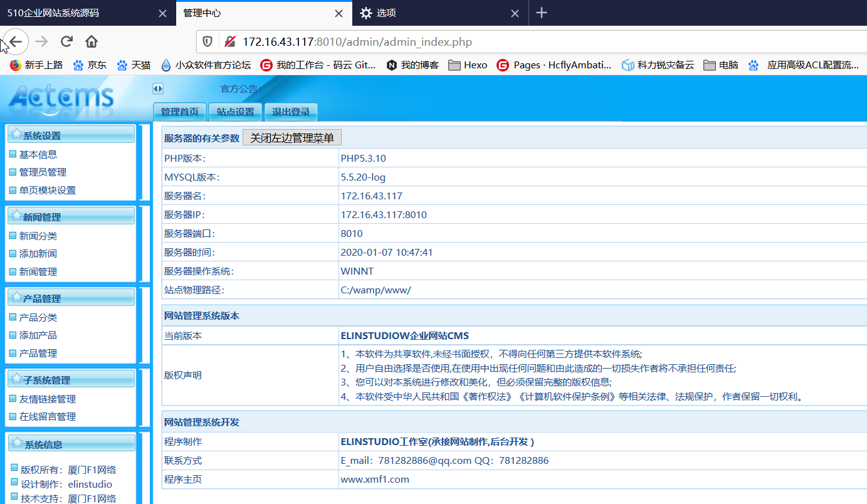This screenshot has width=867, height=504.
Task: Click the server time 2020-01-07 10:47:41
Action: [387, 252]
